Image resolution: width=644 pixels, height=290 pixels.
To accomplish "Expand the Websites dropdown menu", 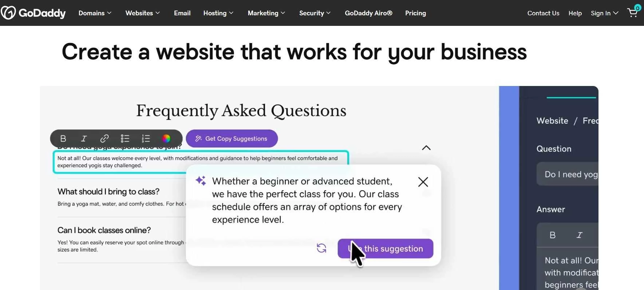I will click(143, 13).
